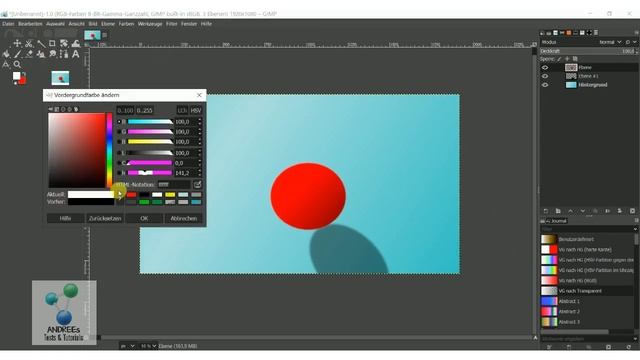Open the px unit dropdown in status bar

[128, 346]
